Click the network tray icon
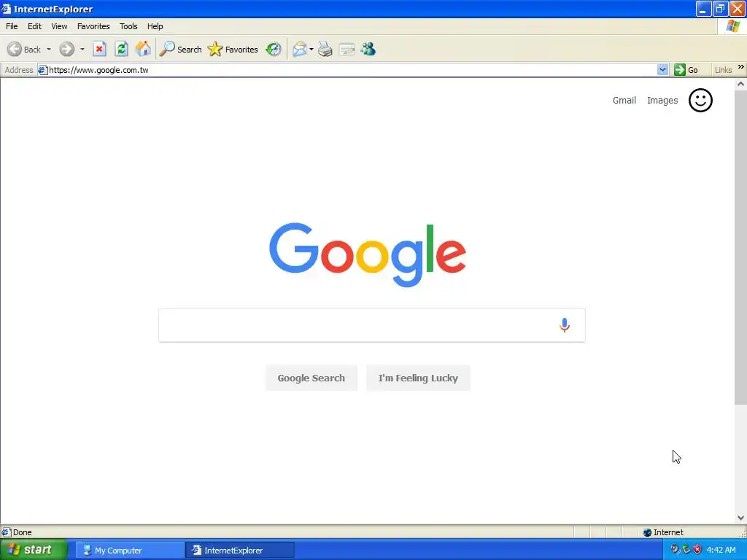 click(686, 550)
